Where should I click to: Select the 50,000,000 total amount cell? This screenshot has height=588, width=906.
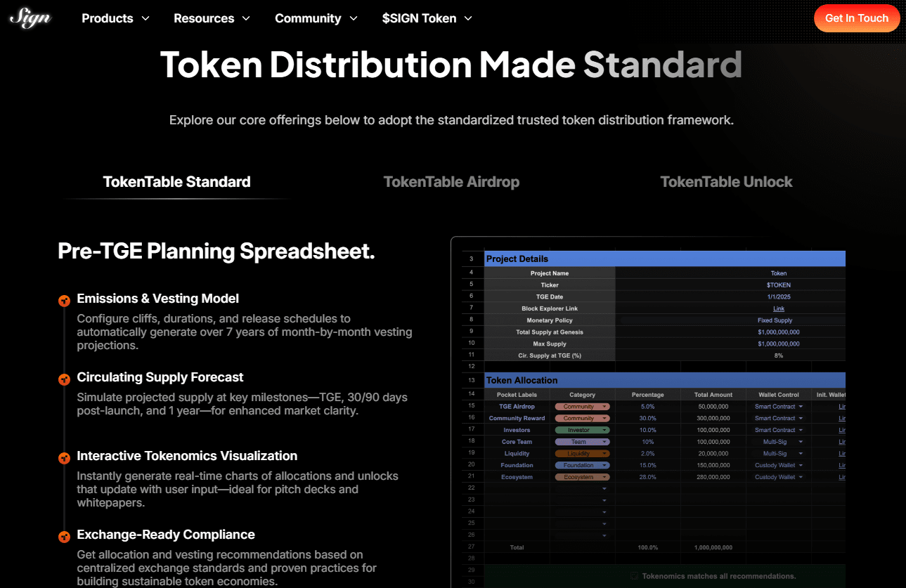713,407
